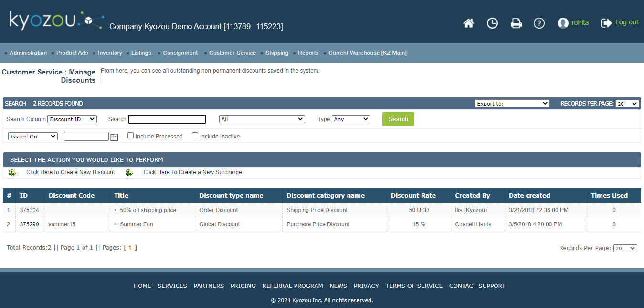Focus the Search text input field
The height and width of the screenshot is (308, 644).
tap(167, 119)
